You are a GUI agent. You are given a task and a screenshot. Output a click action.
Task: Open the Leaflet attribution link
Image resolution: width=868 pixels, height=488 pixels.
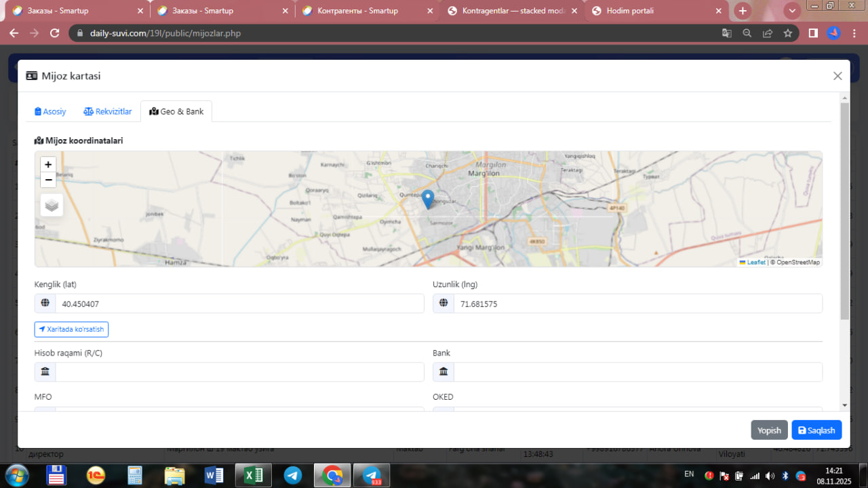[755, 262]
